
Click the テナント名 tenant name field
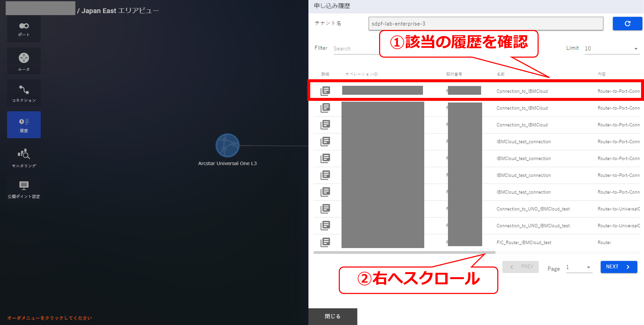pos(486,23)
